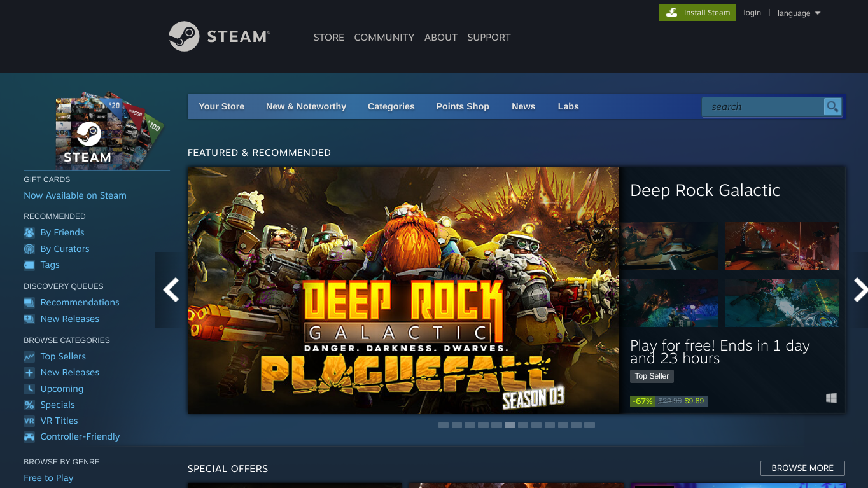
Task: Click the By Curators link
Action: (65, 249)
